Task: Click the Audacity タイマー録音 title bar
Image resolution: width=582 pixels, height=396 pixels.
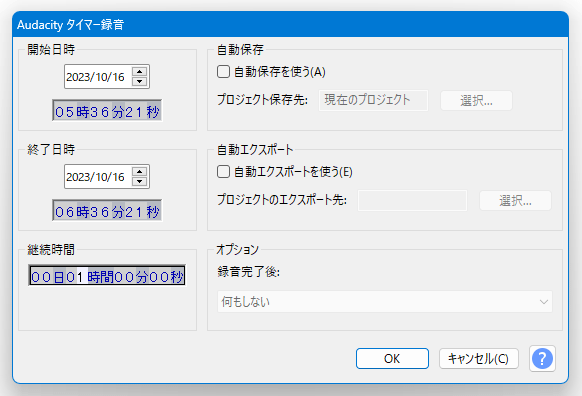Action: coord(290,24)
